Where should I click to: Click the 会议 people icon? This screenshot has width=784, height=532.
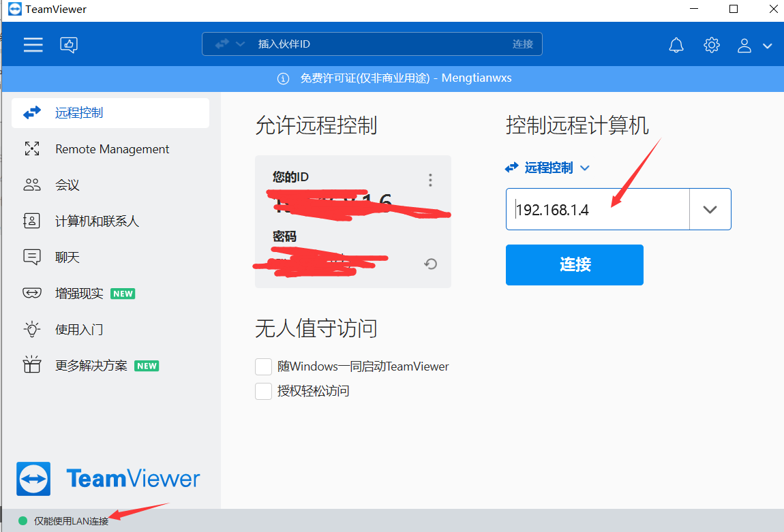click(x=32, y=185)
